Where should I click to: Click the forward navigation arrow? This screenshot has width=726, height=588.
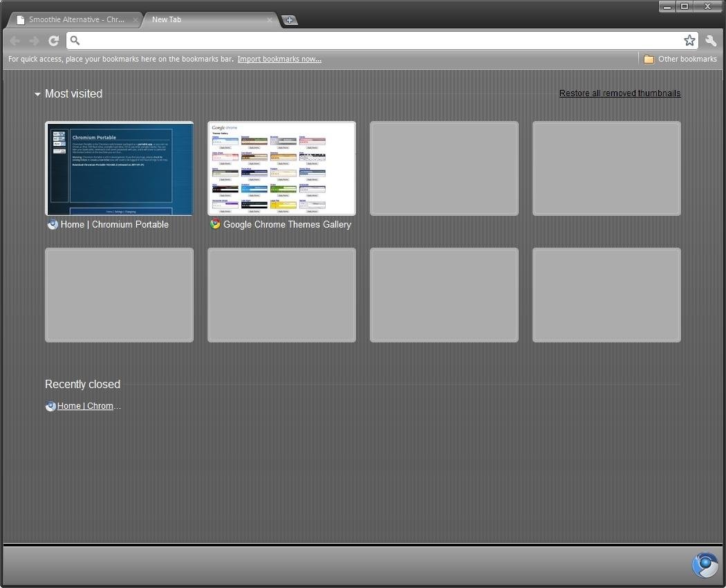(x=34, y=41)
